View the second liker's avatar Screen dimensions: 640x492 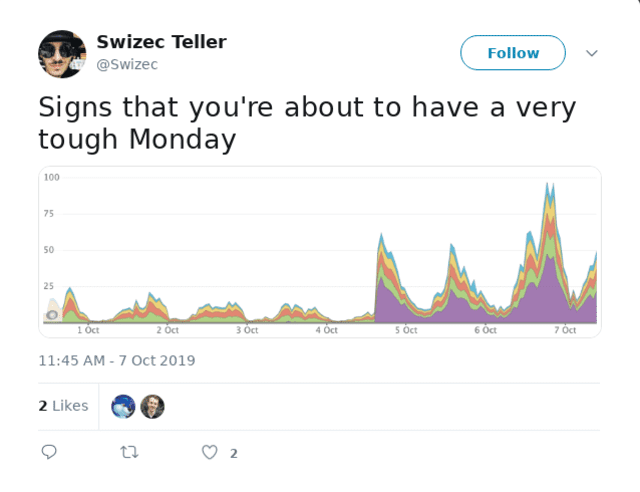tap(152, 406)
